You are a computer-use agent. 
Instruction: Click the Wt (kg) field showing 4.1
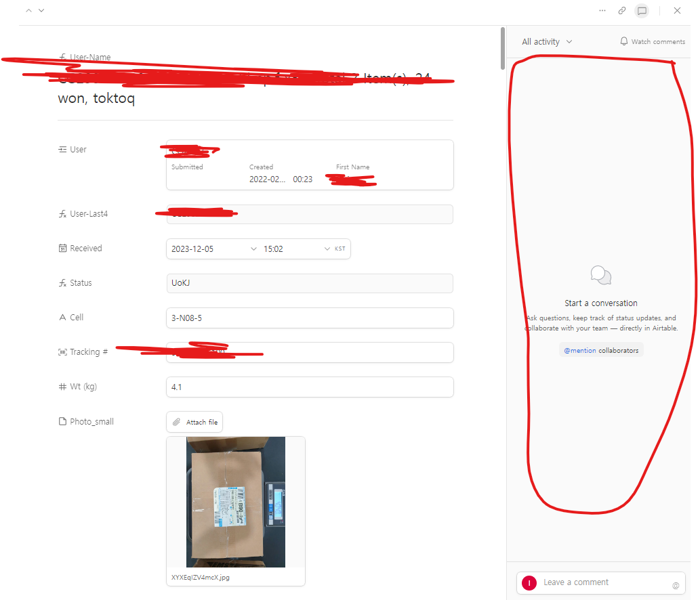[310, 387]
